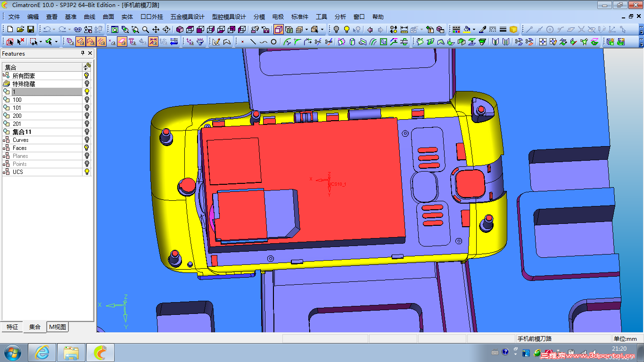Click the line weight icon
The width and height of the screenshot is (644, 362).
point(503,29)
